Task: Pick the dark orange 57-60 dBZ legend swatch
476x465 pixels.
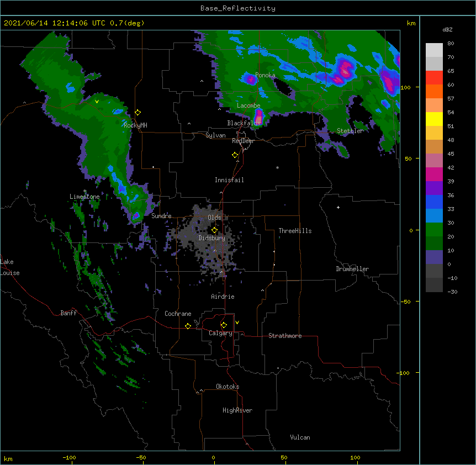Action: tap(434, 91)
